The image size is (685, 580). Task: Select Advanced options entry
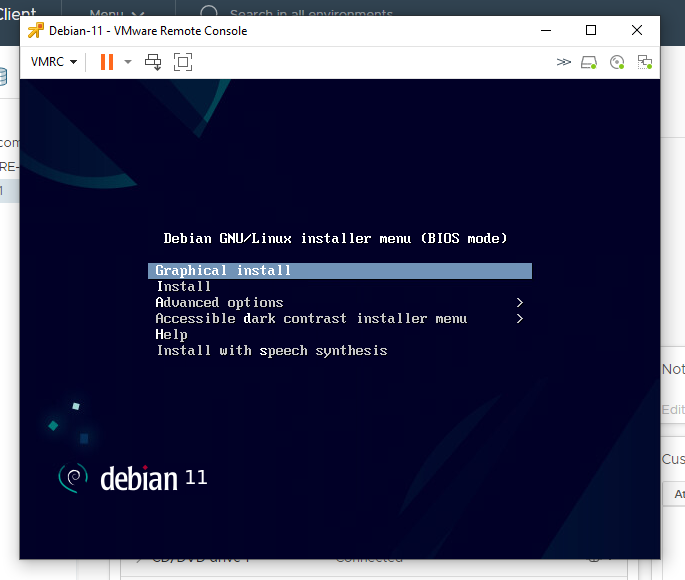click(219, 303)
